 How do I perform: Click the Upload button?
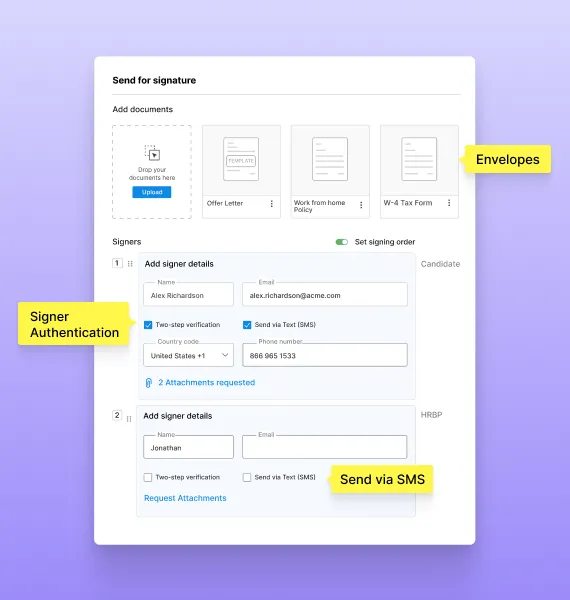tap(152, 192)
